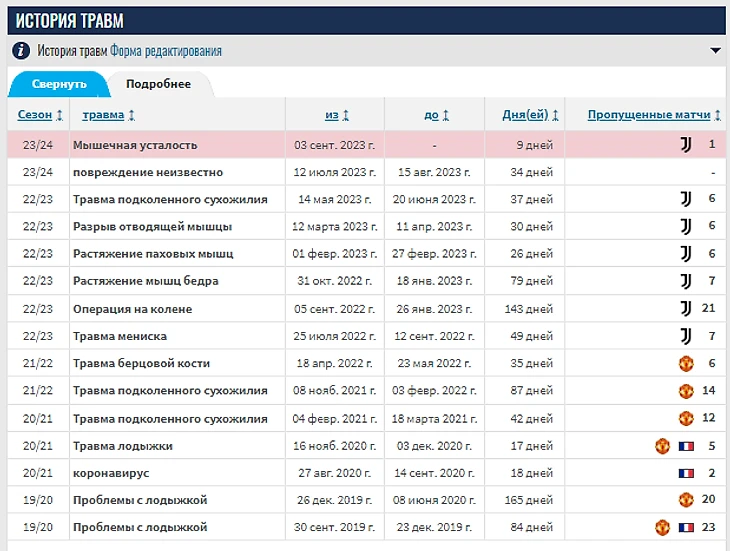
Task: Click Juventus logo in Разрыв отводящей мышцы row
Action: tap(686, 227)
